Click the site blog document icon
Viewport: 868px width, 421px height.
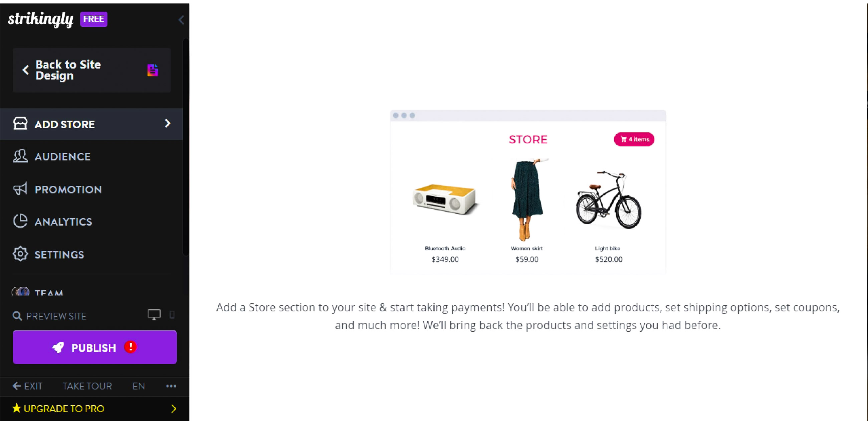click(153, 70)
